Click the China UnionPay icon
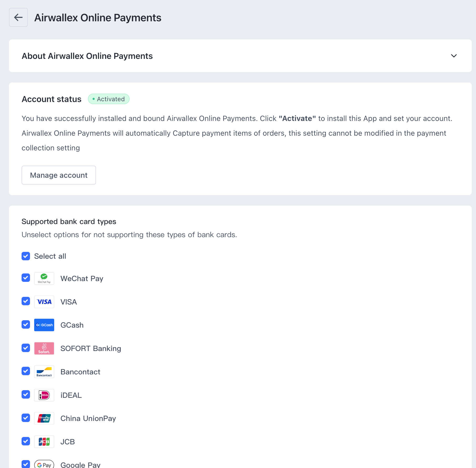This screenshot has width=476, height=468. click(x=44, y=418)
